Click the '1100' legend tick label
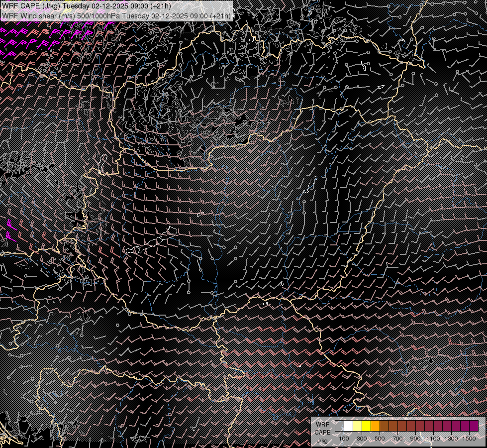Screen dimensions: 487x448 click(x=433, y=439)
